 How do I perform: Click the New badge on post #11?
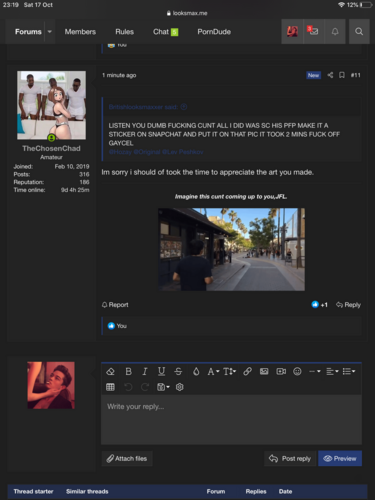313,75
